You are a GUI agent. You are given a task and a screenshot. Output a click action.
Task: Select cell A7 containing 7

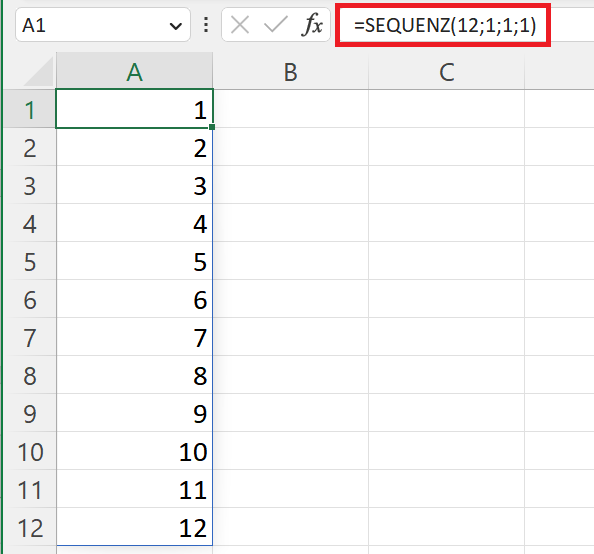pyautogui.click(x=134, y=337)
